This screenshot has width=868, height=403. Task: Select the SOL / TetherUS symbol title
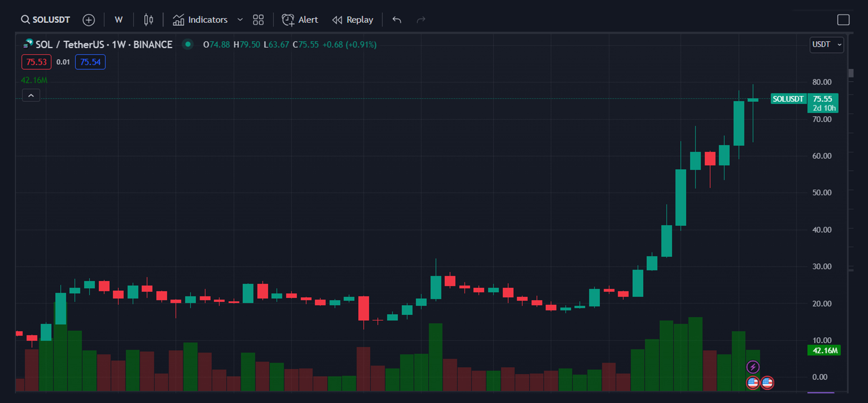tap(70, 45)
